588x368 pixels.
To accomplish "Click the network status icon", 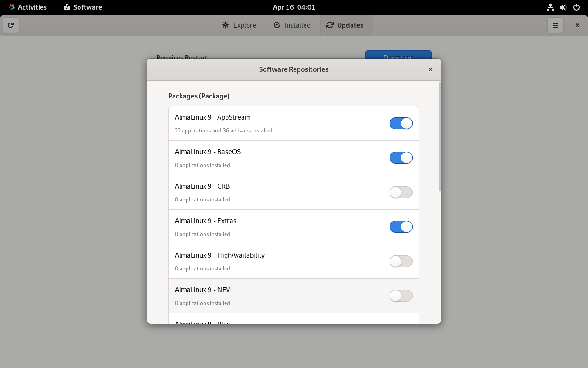I will (550, 7).
